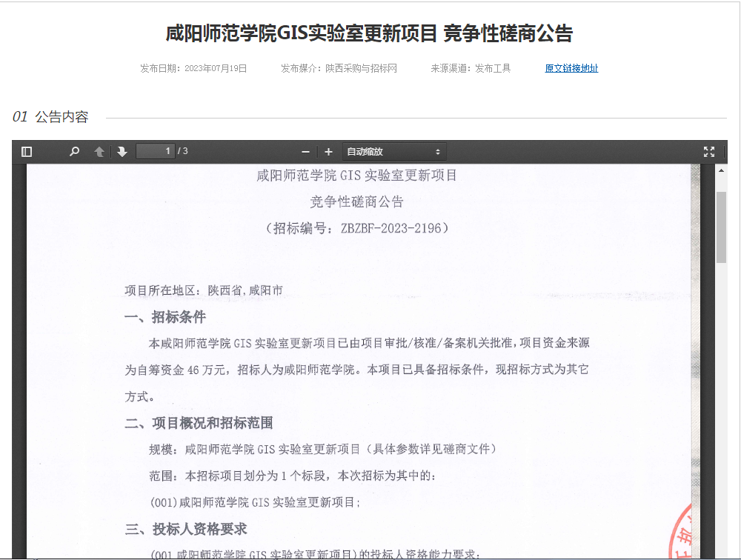Open the 自动缩放 zoom dropdown
Viewport: 741px width, 560px height.
click(x=393, y=152)
